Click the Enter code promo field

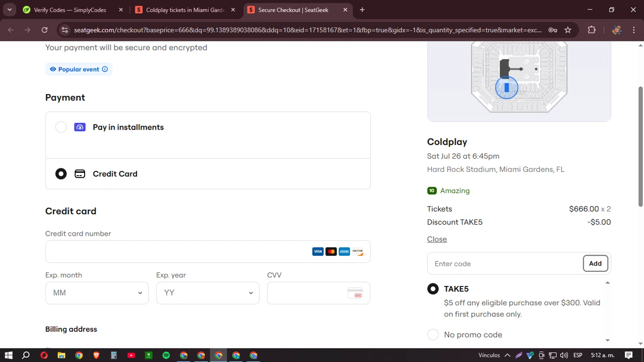click(x=505, y=264)
